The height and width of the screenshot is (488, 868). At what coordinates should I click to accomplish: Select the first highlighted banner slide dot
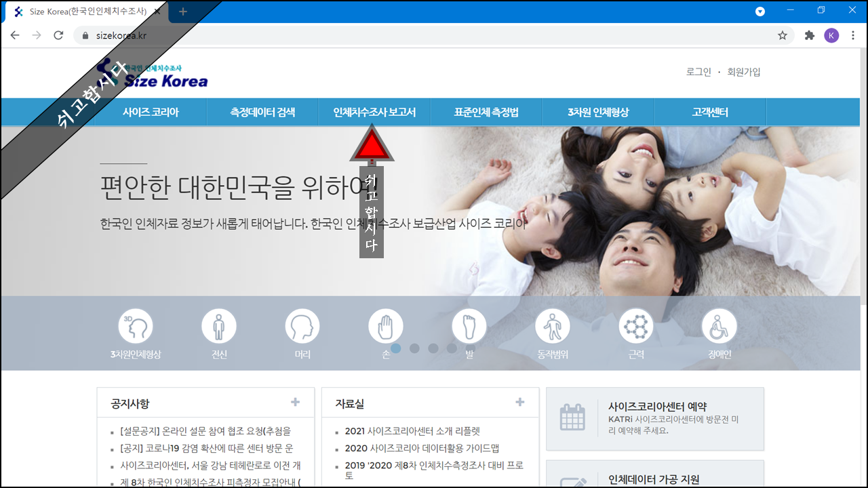click(x=396, y=348)
